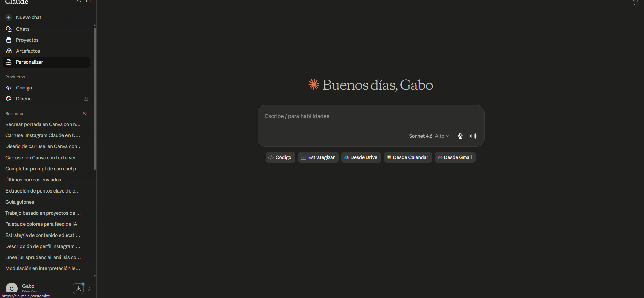
Task: Start dictation with the microphone icon
Action: click(x=460, y=136)
